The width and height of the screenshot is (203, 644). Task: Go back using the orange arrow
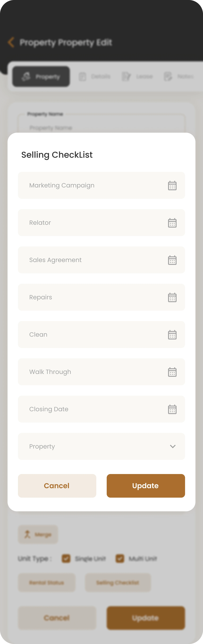pyautogui.click(x=11, y=42)
